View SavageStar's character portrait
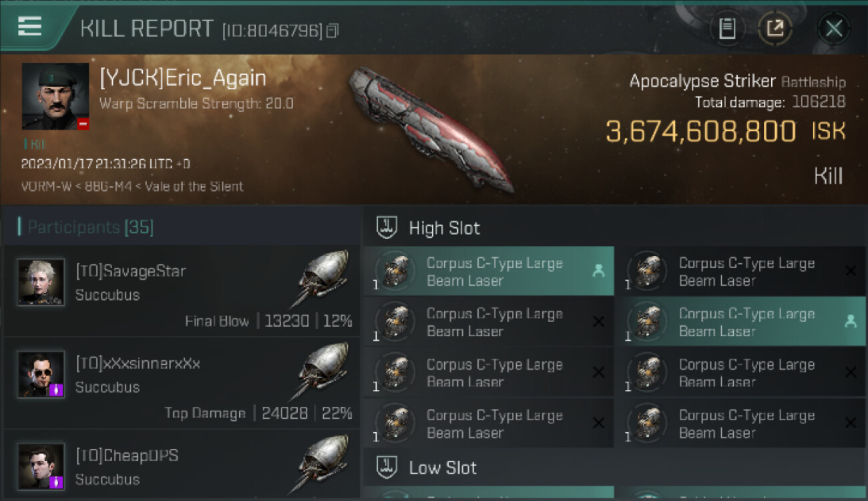Image resolution: width=868 pixels, height=501 pixels. (x=41, y=282)
